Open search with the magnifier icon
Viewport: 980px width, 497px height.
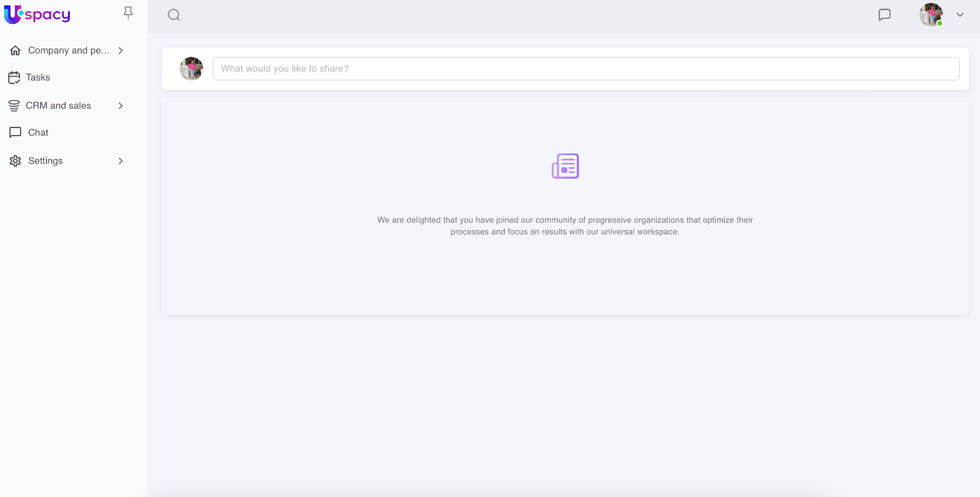coord(174,15)
